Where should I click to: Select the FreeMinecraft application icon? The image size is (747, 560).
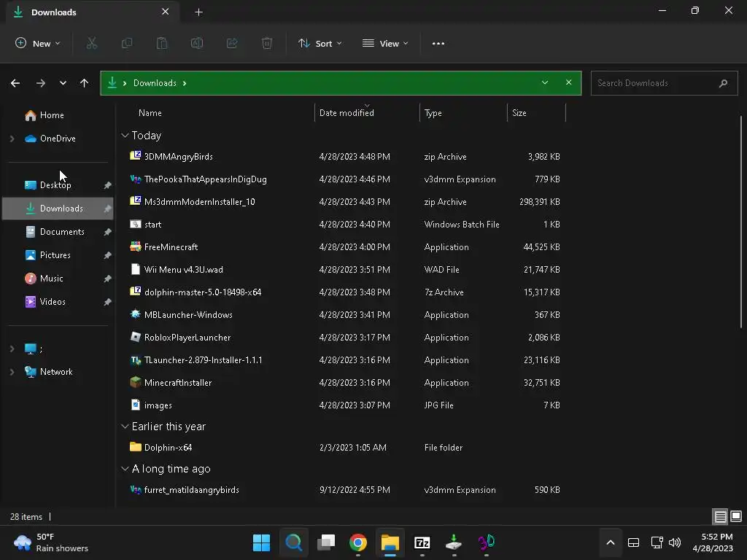pos(135,246)
